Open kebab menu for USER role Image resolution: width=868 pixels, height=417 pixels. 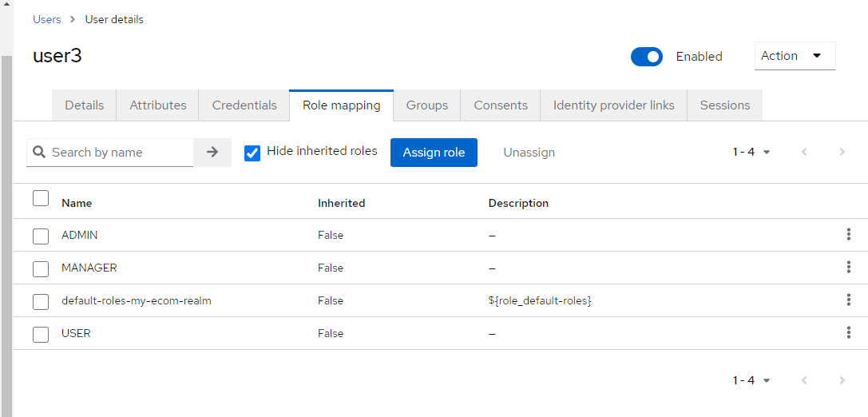tap(848, 333)
